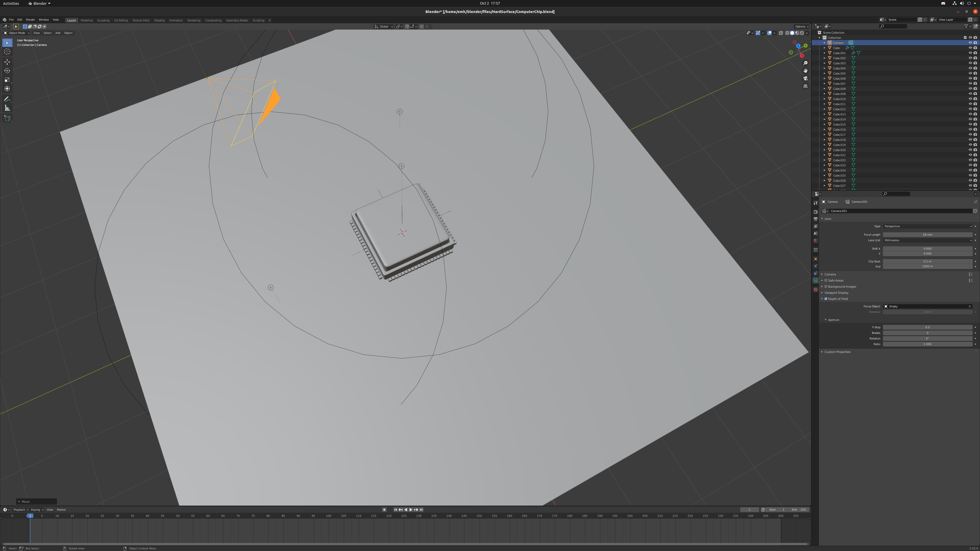Click the Clip Start 0.1 m field

coord(927,262)
